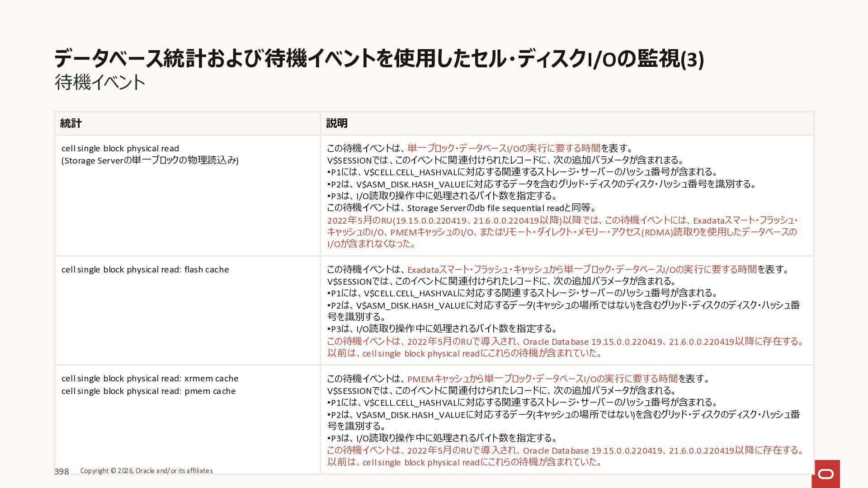
Task: Click the red Oracle logo icon
Action: pos(826,474)
